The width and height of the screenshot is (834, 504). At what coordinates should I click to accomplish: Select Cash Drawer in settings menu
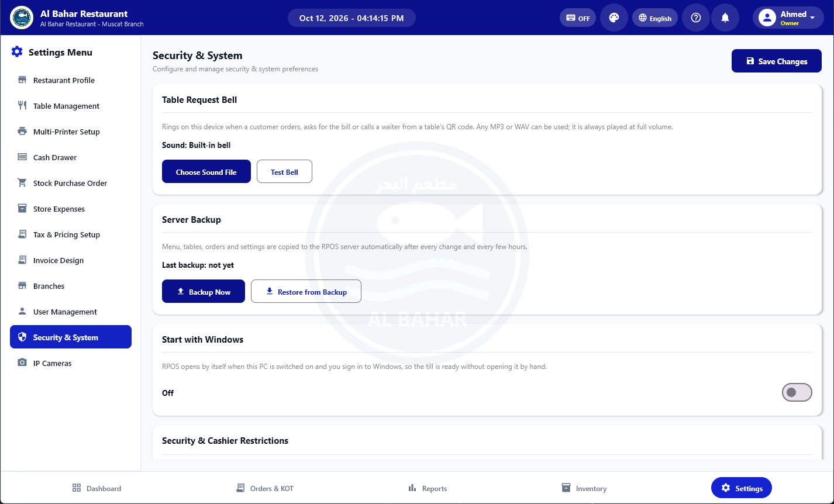click(71, 157)
